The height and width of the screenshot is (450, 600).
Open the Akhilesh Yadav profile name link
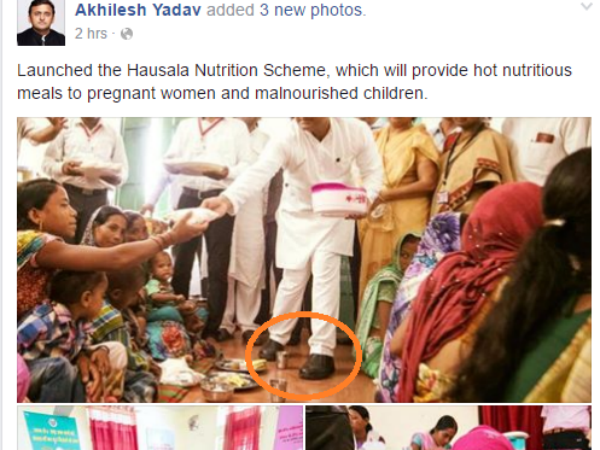click(x=138, y=10)
